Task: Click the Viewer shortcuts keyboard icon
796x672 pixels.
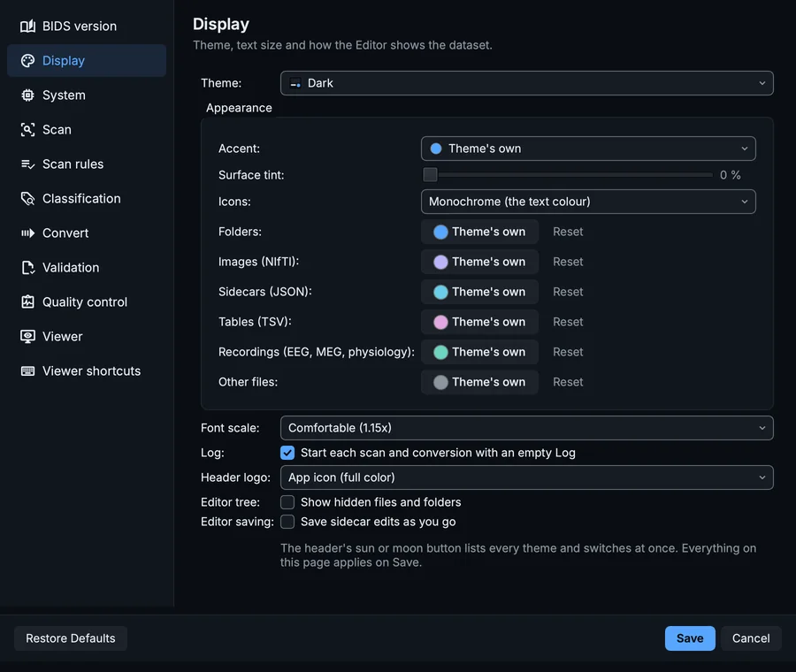Action: tap(28, 371)
